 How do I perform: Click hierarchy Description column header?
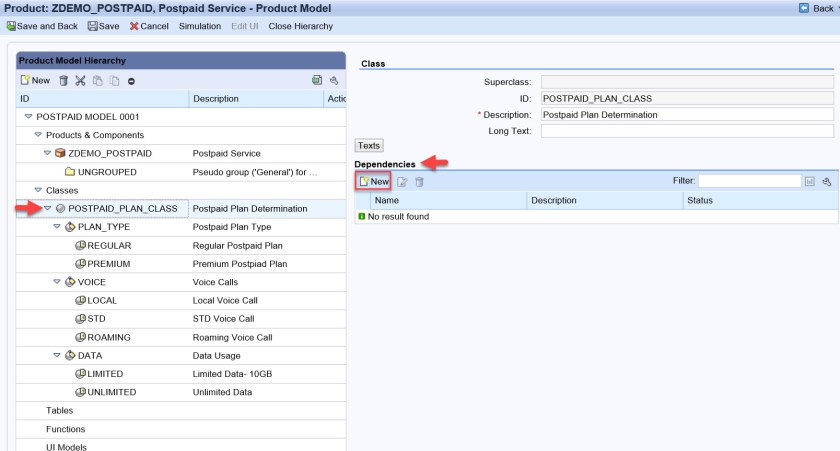[256, 99]
